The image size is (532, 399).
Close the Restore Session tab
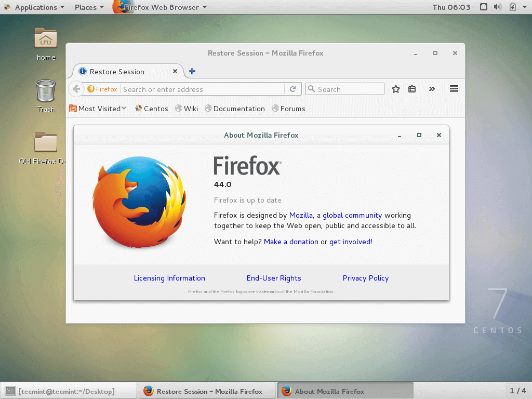tap(175, 71)
